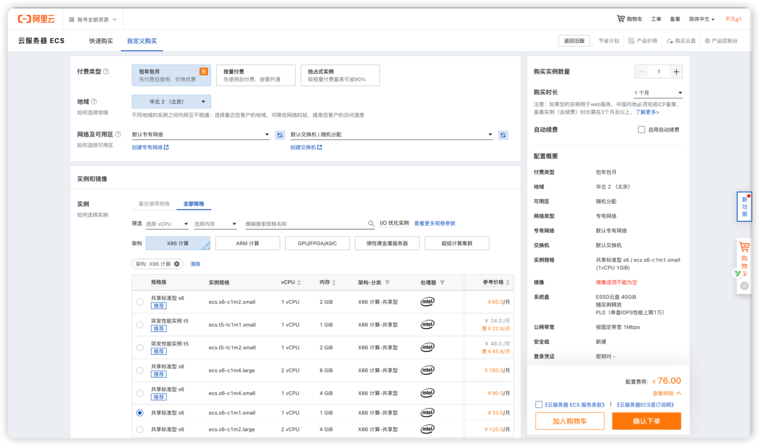Screen dimensions: 760x446
Task: Choose 按量付费 billing type
Action: (x=255, y=75)
